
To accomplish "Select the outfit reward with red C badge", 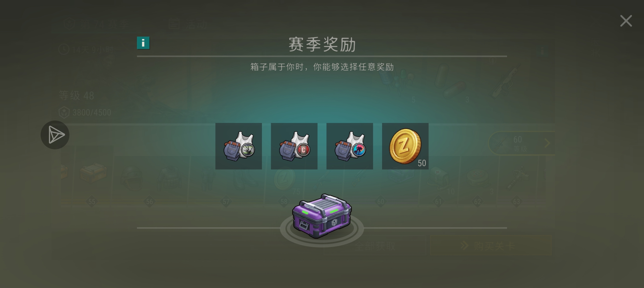I will point(294,146).
